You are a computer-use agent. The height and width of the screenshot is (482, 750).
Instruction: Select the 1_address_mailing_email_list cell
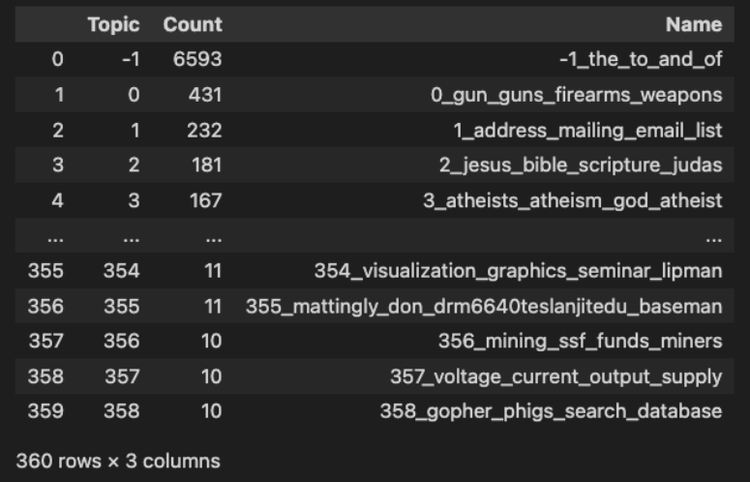coord(587,130)
